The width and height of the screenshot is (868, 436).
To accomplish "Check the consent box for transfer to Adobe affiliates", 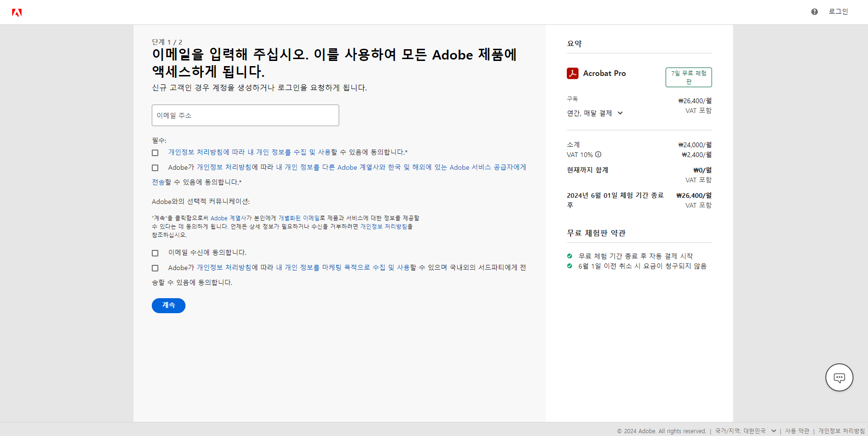I will click(x=155, y=168).
